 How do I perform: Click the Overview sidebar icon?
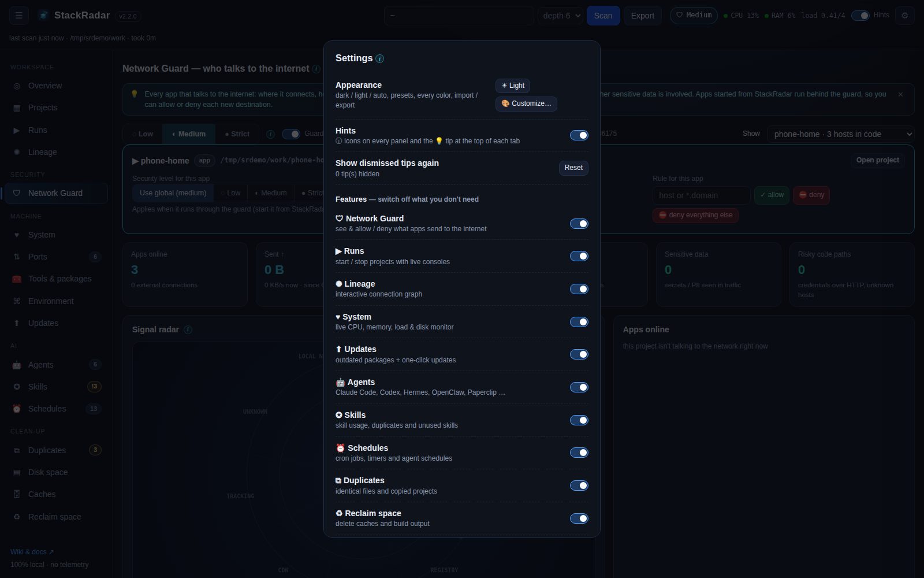pos(17,86)
